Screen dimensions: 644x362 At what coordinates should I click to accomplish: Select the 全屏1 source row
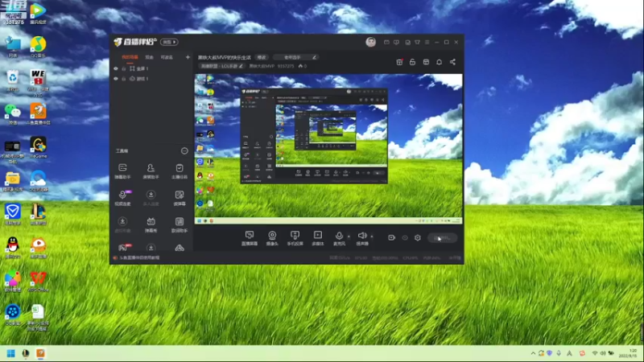point(152,68)
